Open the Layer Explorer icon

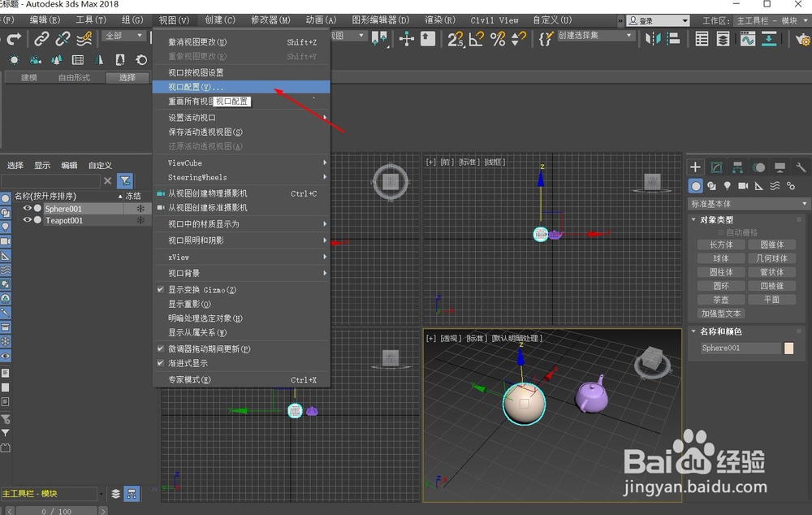point(723,39)
